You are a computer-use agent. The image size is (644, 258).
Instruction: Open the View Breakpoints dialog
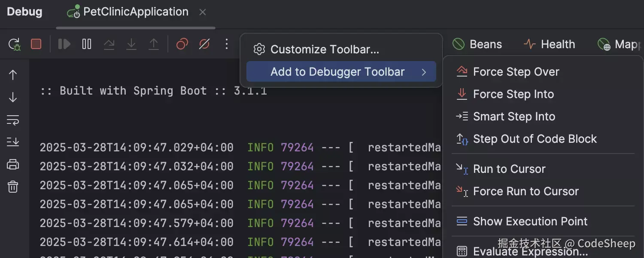[x=182, y=44]
